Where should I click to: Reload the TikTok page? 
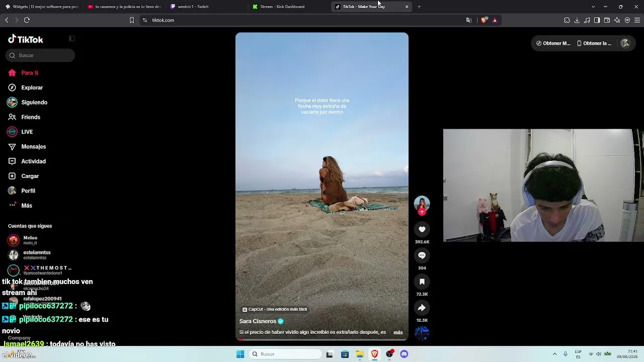pos(27,20)
